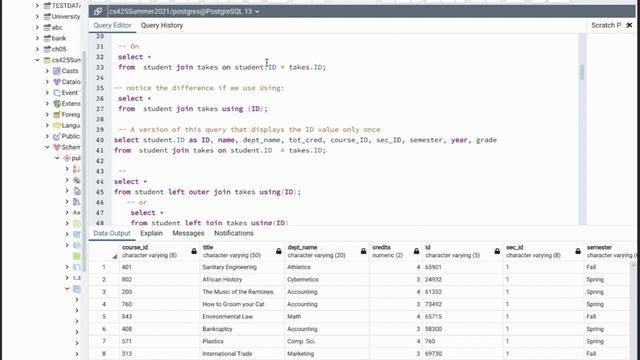Select the course_id column header
The width and height of the screenshot is (640, 360).
[160, 251]
